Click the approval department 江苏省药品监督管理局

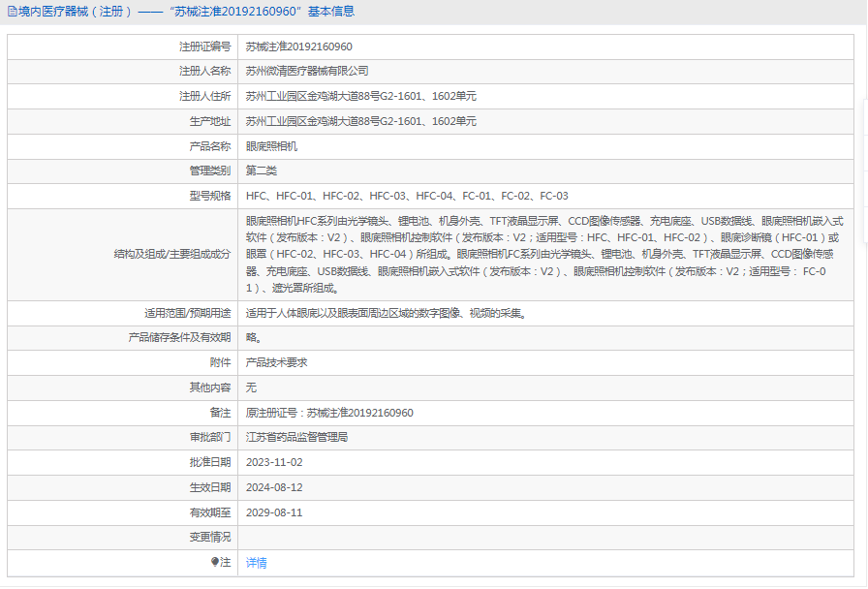point(296,437)
